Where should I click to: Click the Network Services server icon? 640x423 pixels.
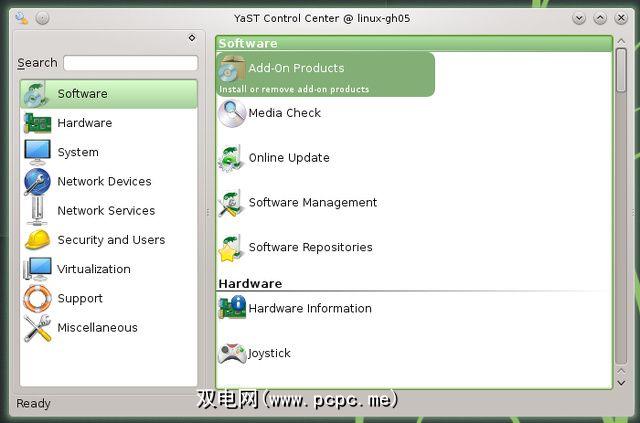(37, 211)
